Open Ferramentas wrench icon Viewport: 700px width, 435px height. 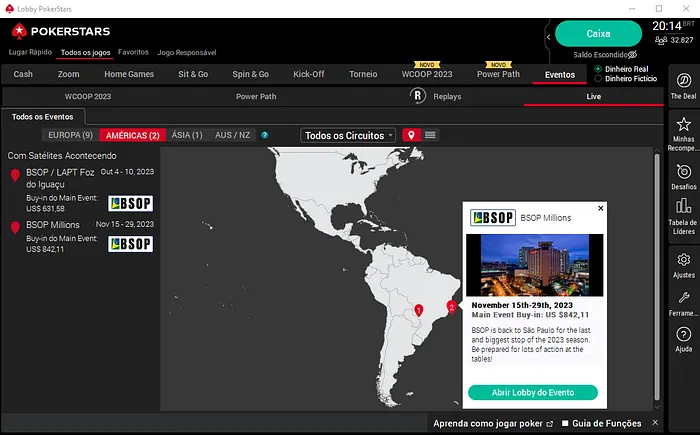[x=683, y=297]
